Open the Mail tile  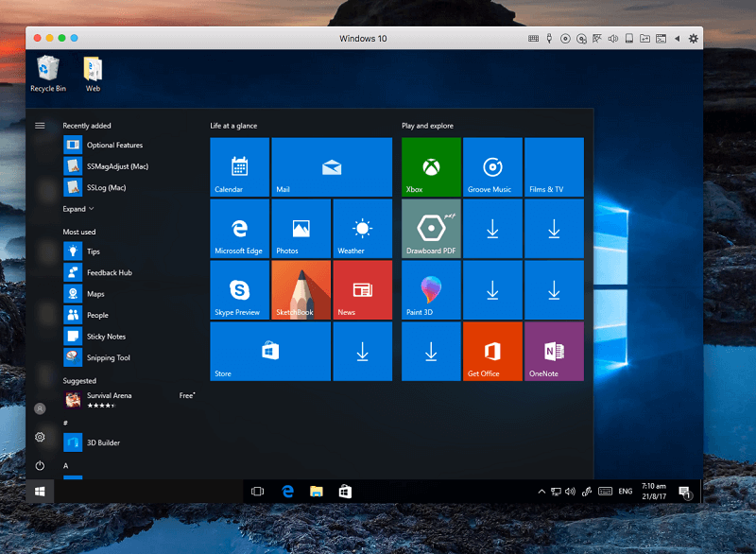332,166
